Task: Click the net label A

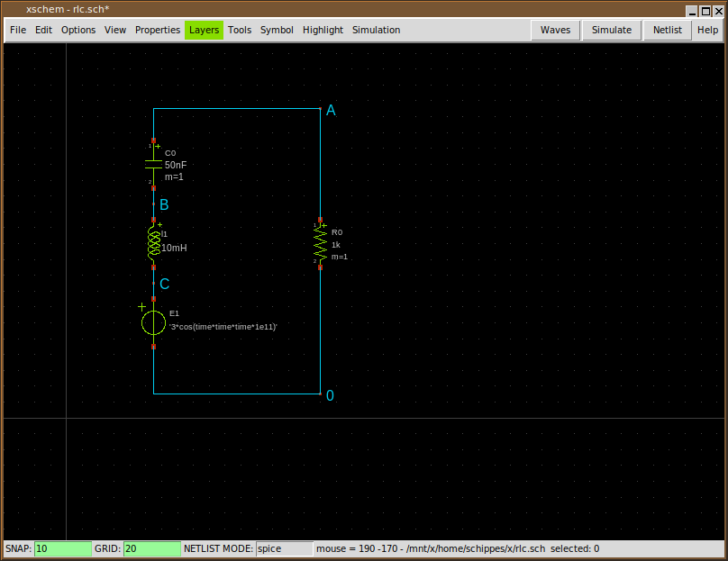Action: pyautogui.click(x=331, y=110)
